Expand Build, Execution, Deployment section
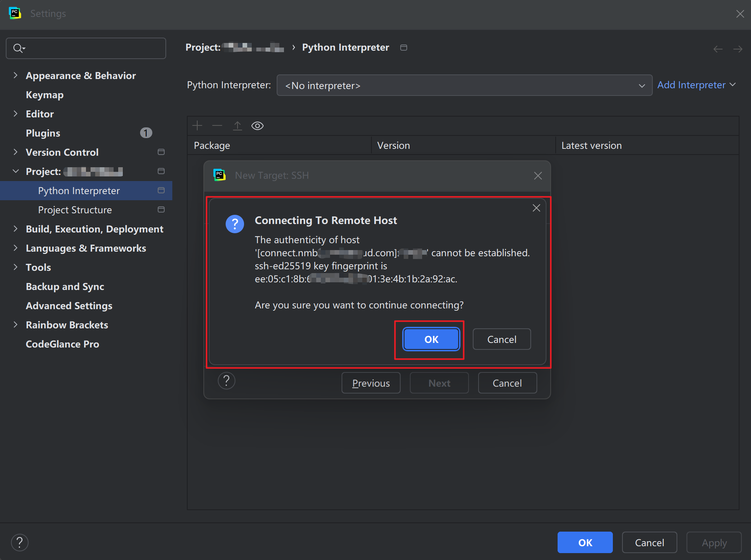Viewport: 751px width, 560px height. [x=15, y=229]
